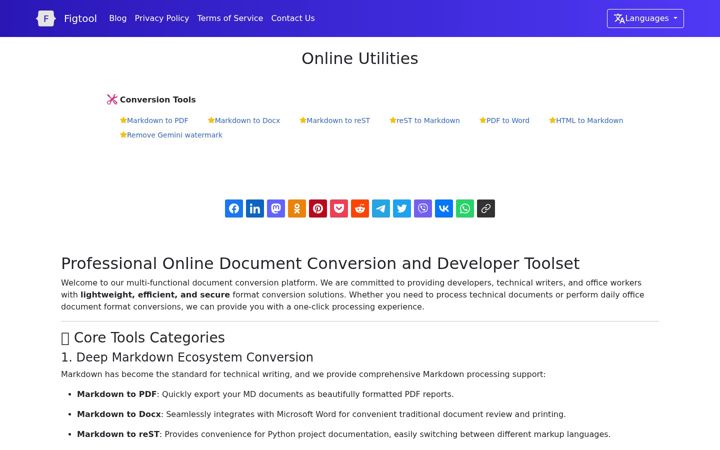Viewport: 720px width, 450px height.
Task: Share page on Pinterest
Action: point(318,208)
